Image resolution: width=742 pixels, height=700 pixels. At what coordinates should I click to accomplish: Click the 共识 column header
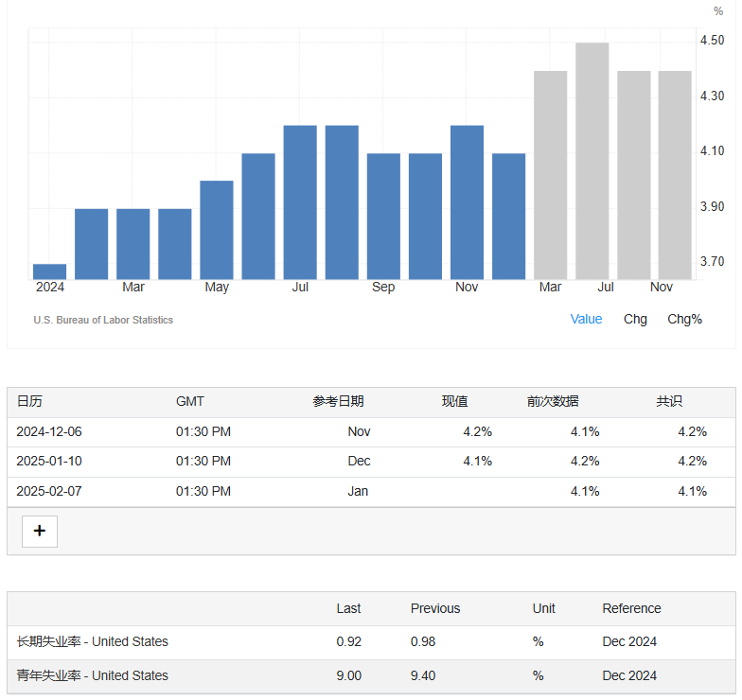click(669, 401)
